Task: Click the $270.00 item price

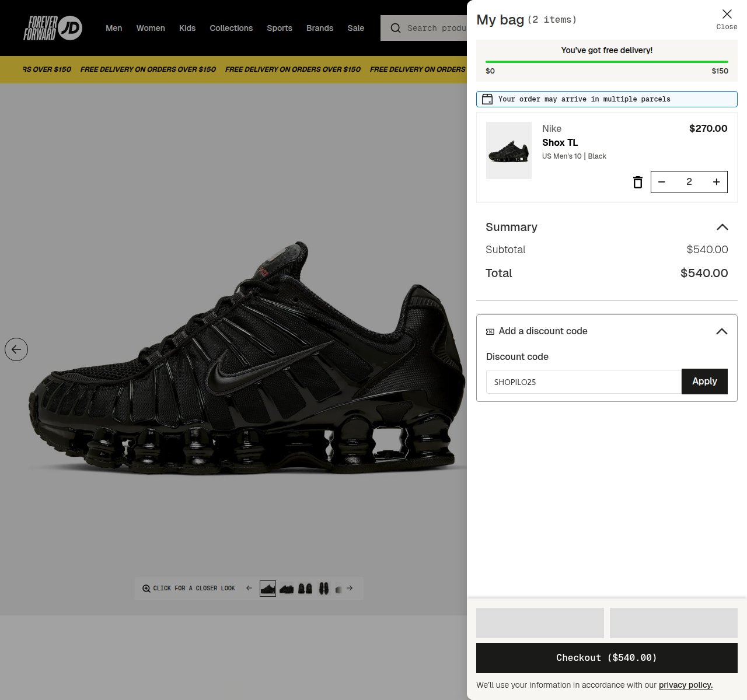Action: pos(708,128)
